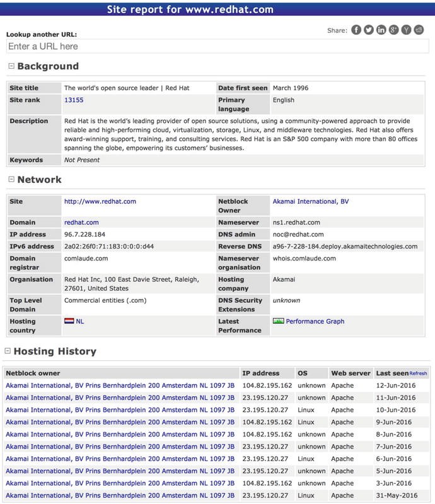
Task: Open Akamai netblock link for 7-Jun-2016
Action: (x=120, y=447)
